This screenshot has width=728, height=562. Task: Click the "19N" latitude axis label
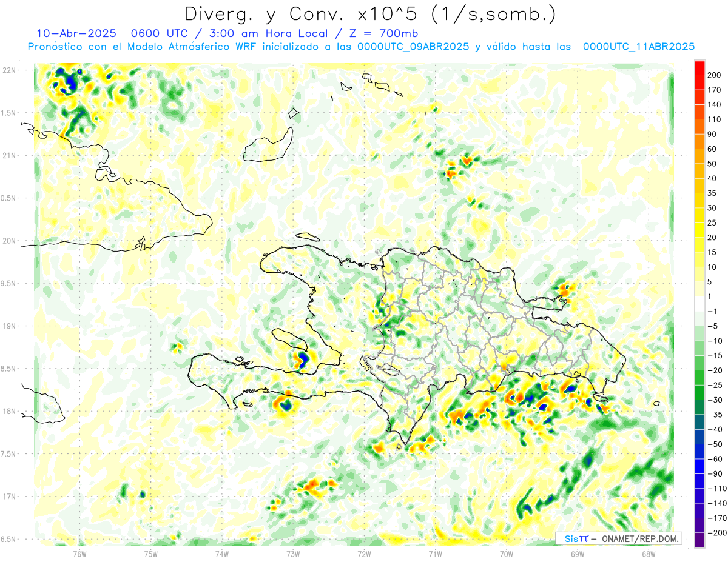click(8, 326)
